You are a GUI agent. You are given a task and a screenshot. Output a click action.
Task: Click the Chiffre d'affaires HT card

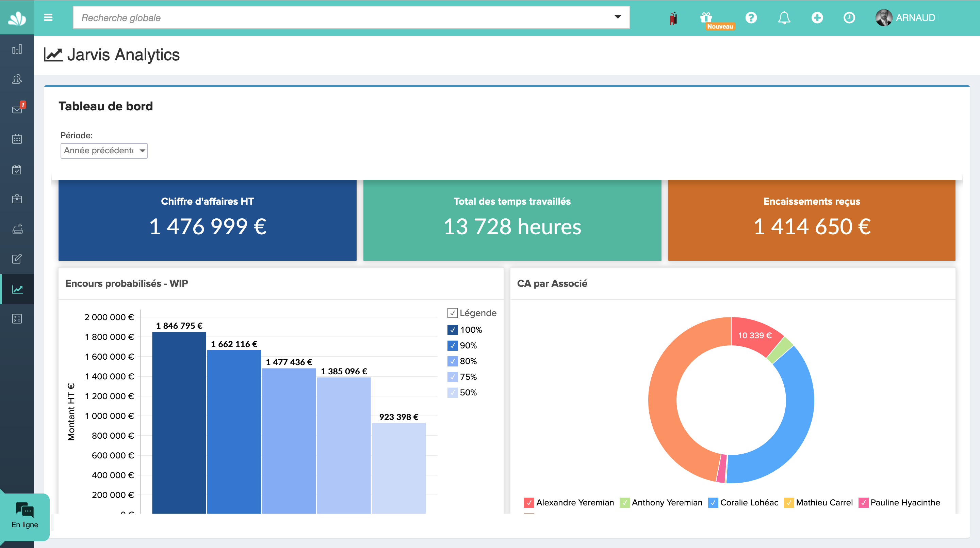click(207, 220)
